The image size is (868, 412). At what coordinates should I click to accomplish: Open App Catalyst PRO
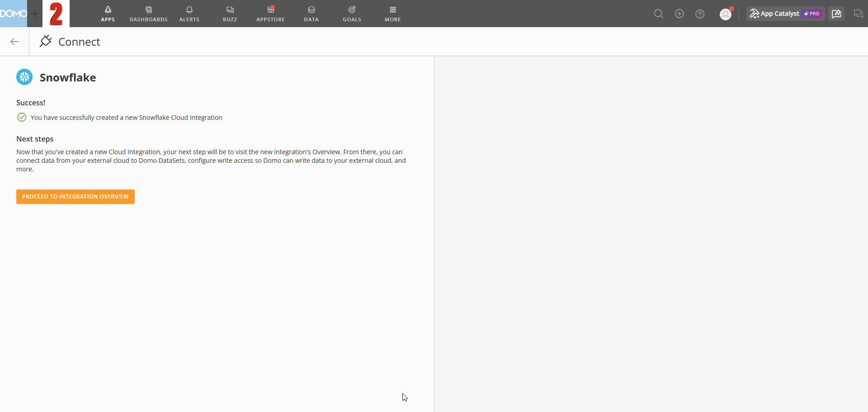pos(785,14)
